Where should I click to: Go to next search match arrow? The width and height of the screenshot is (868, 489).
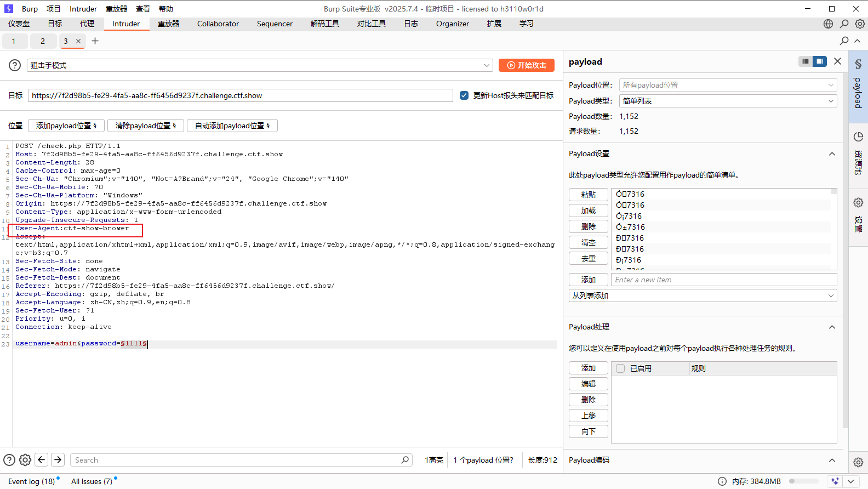(58, 460)
